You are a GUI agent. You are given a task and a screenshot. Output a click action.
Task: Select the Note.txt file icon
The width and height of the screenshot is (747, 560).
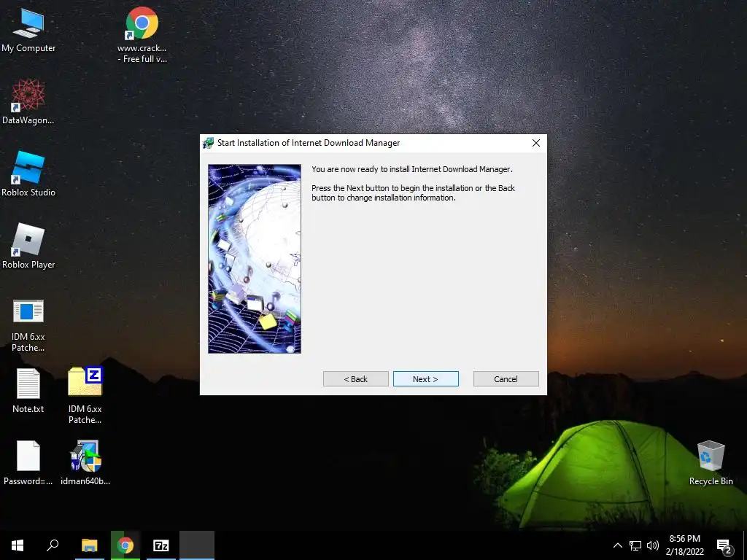pyautogui.click(x=28, y=391)
